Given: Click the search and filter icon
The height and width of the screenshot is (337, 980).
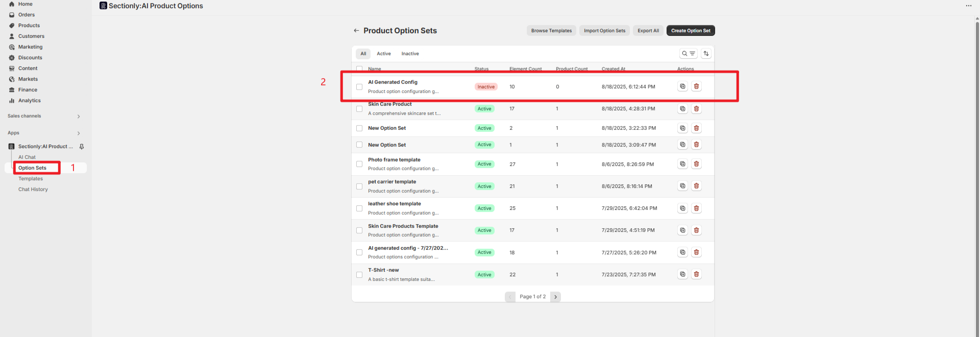Looking at the screenshot, I should pos(688,54).
